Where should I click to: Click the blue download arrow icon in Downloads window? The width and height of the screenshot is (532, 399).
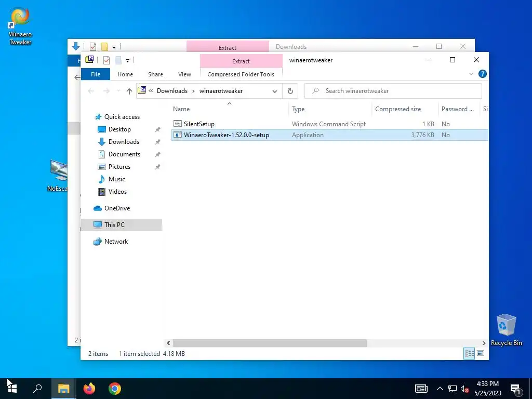(x=76, y=46)
